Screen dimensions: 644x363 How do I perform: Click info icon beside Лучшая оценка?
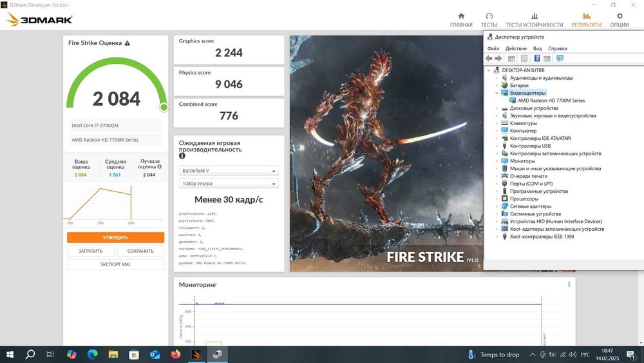(x=159, y=167)
